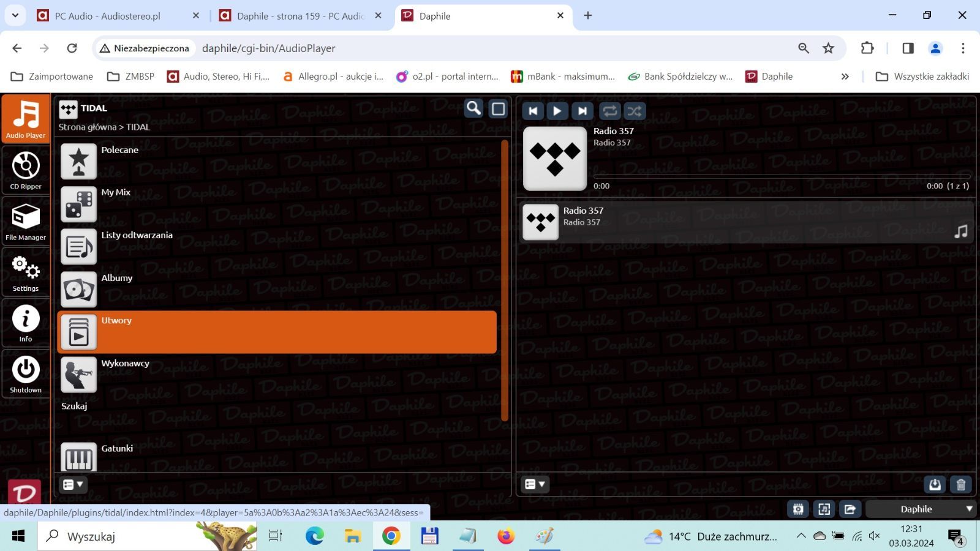The height and width of the screenshot is (551, 980).
Task: Open the Zaimportowane bookmarks folder
Action: 52,77
